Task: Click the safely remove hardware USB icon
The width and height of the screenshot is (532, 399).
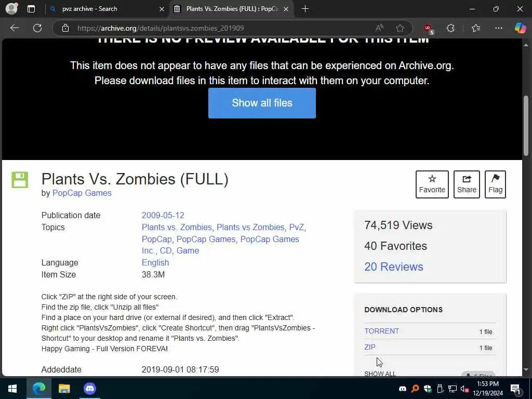Action: pos(440,389)
